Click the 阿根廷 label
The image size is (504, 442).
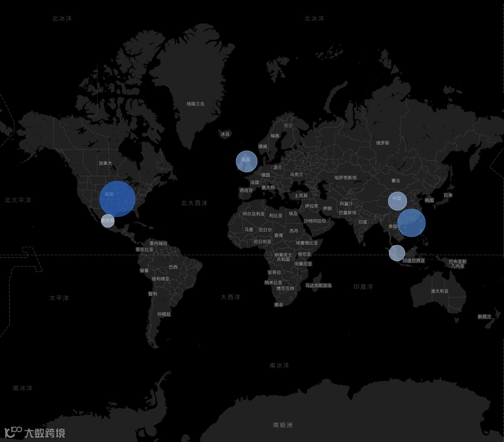tap(164, 314)
